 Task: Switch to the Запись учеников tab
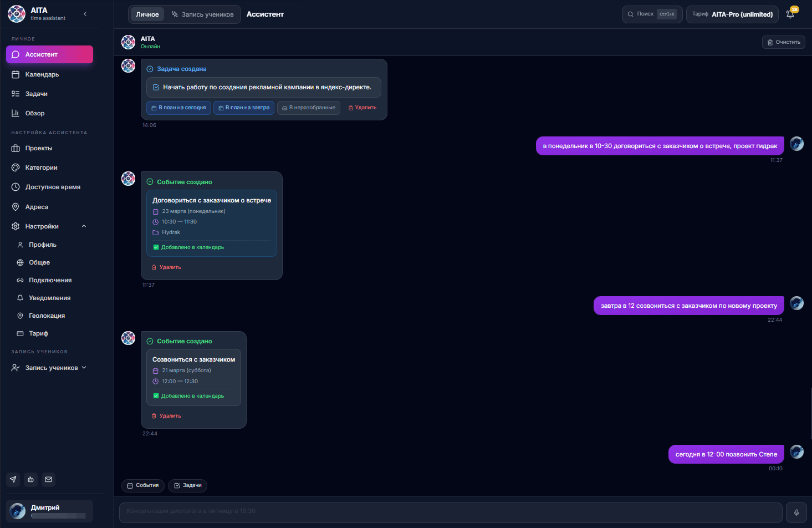coord(203,14)
